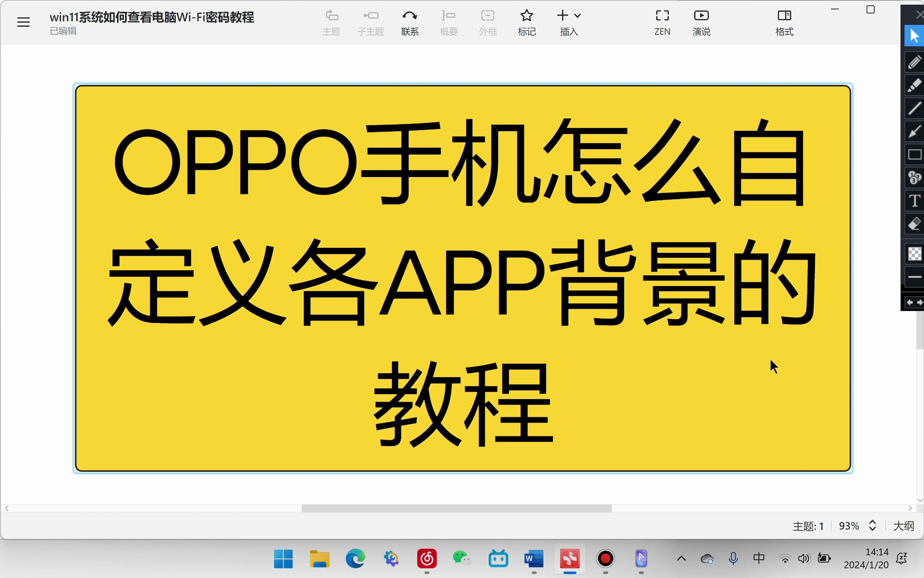The height and width of the screenshot is (578, 924).
Task: Open the Windows Start menu
Action: pos(283,559)
